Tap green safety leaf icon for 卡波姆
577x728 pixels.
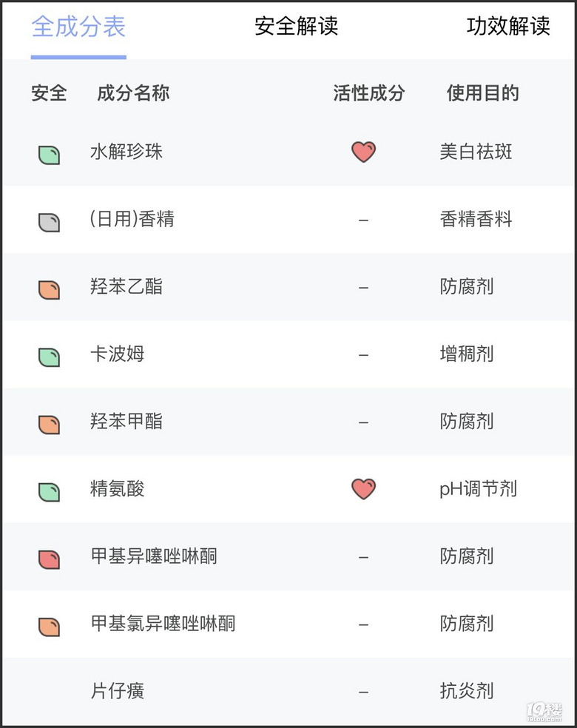pyautogui.click(x=49, y=357)
